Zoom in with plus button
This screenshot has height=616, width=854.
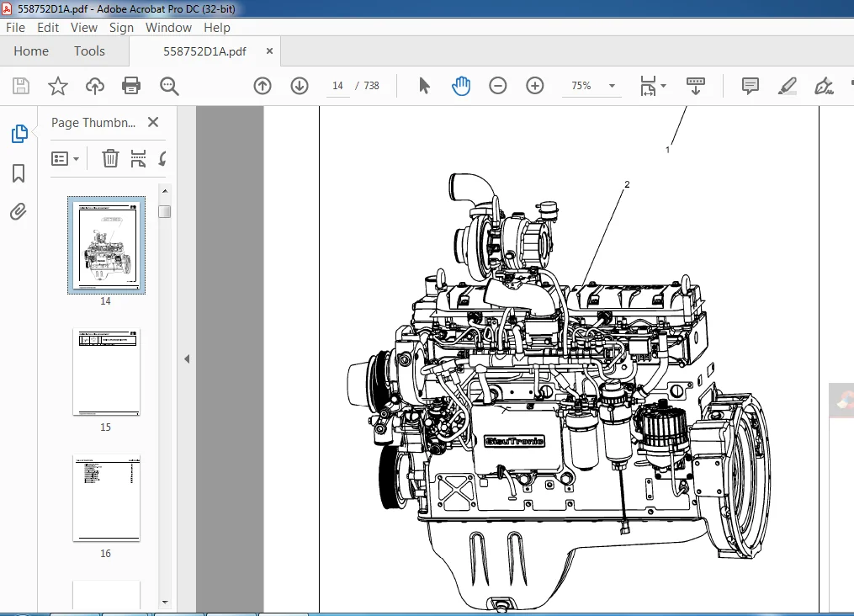tap(535, 86)
